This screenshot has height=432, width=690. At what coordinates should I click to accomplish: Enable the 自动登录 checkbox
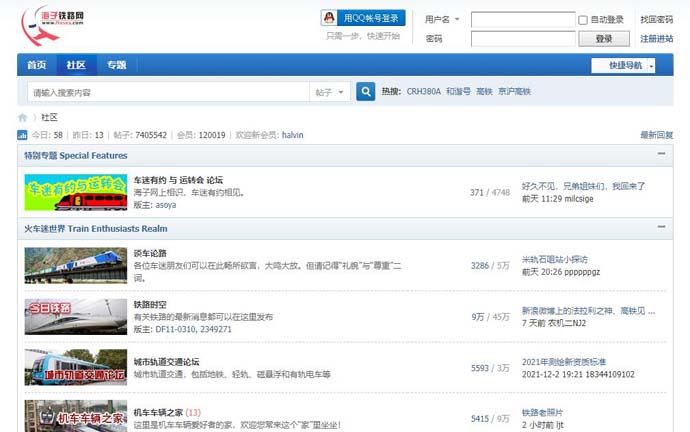pos(583,20)
